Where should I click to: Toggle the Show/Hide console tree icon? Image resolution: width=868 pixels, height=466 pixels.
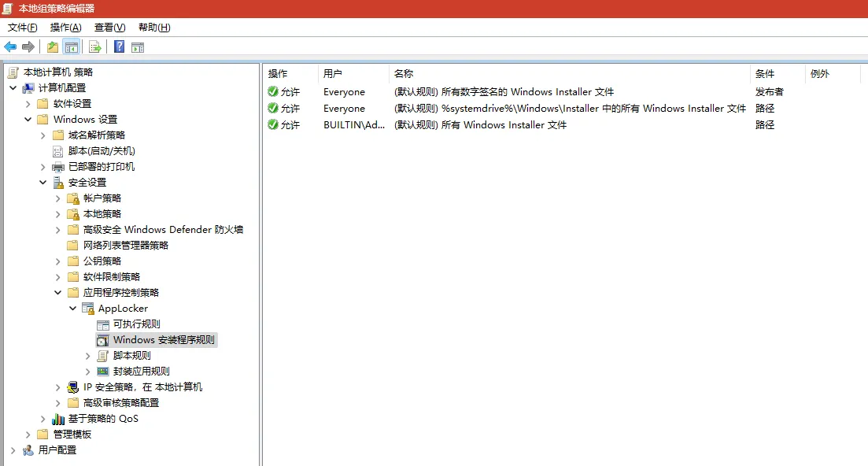click(x=72, y=47)
